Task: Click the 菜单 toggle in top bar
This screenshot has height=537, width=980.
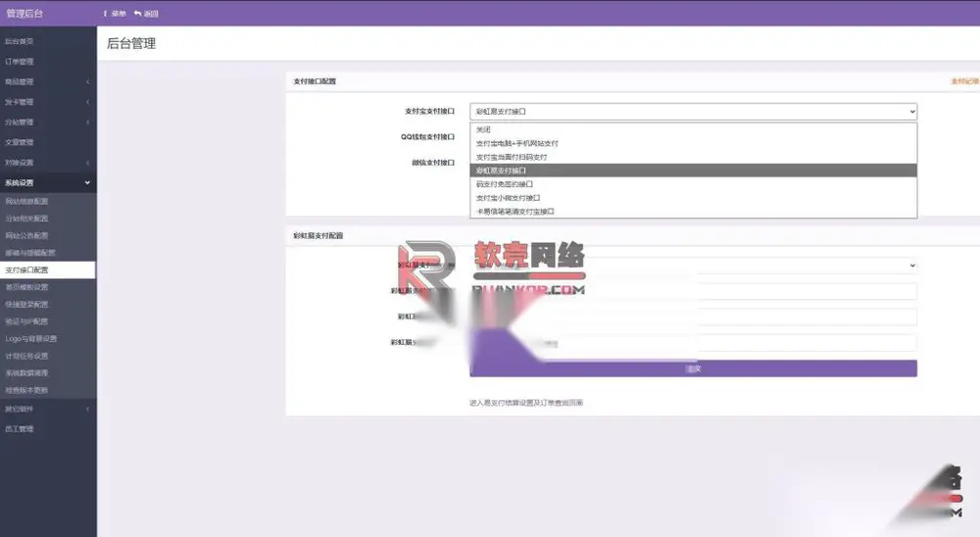Action: click(x=115, y=14)
